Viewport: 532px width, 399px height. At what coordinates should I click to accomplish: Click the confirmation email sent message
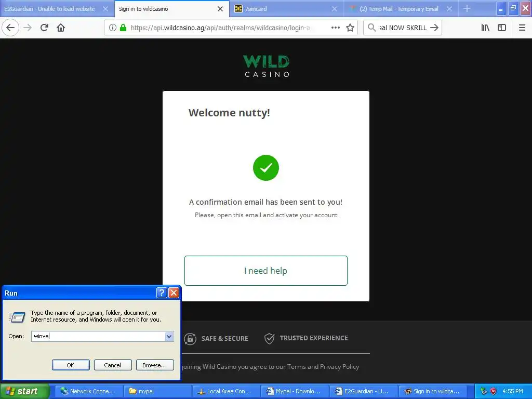tap(265, 202)
